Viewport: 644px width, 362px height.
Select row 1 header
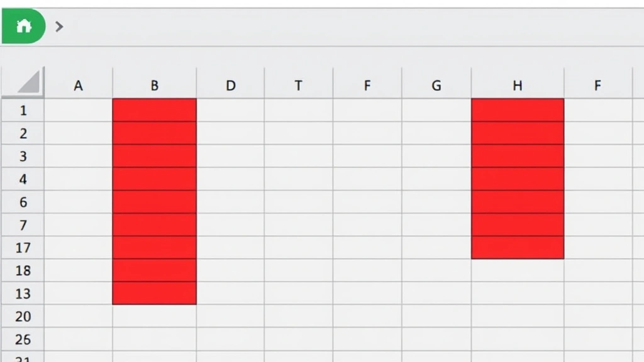point(23,110)
